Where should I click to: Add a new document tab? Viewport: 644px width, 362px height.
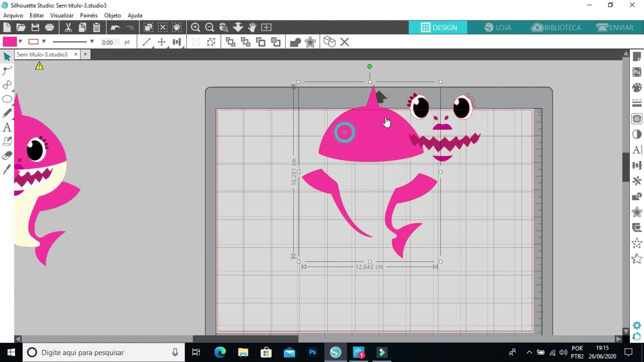click(85, 54)
